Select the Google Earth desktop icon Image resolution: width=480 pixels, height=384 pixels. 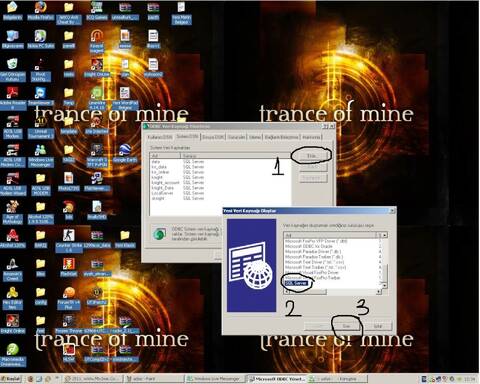124,152
